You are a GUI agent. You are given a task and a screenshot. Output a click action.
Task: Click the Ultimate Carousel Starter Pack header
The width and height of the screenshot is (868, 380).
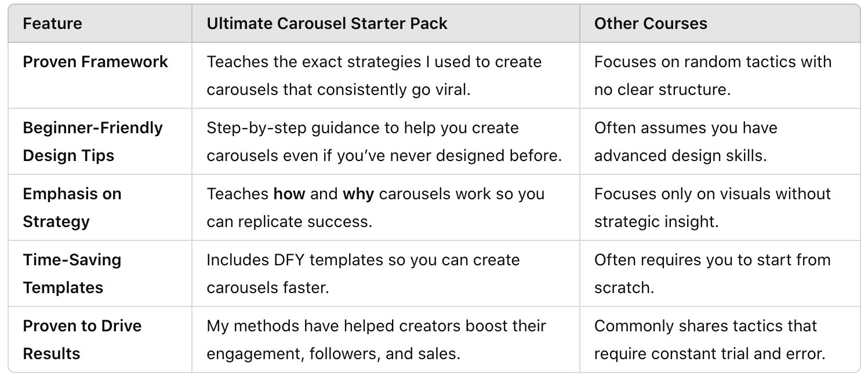327,24
